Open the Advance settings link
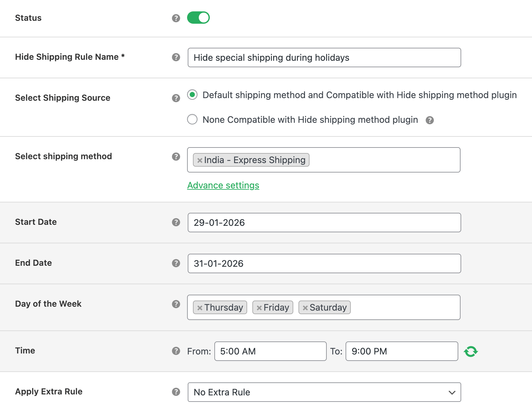 [223, 185]
